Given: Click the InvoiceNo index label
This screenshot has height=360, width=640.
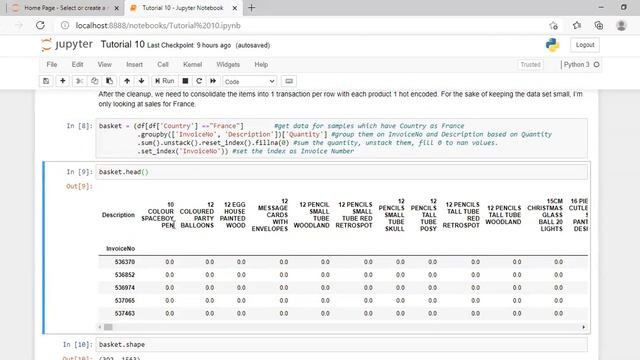Looking at the screenshot, I should tap(120, 249).
